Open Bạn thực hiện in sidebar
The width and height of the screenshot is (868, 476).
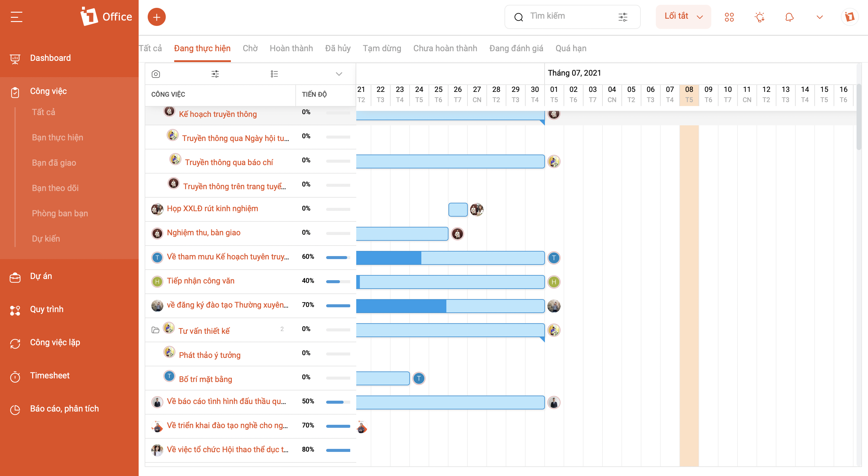click(x=57, y=137)
